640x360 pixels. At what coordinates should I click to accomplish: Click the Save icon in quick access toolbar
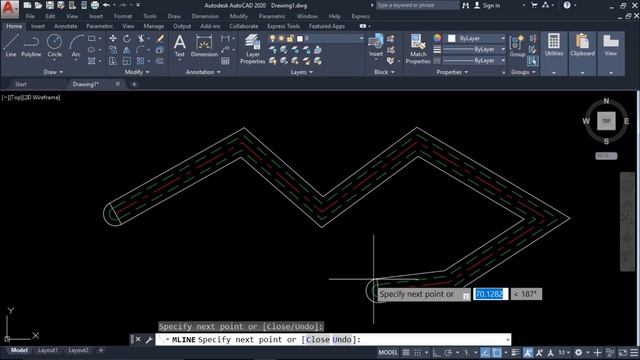[49, 5]
